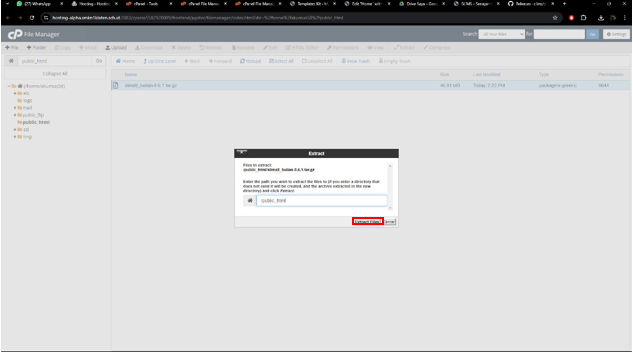633x360 pixels.
Task: Switch to the Drive Saya tab
Action: pyautogui.click(x=421, y=4)
